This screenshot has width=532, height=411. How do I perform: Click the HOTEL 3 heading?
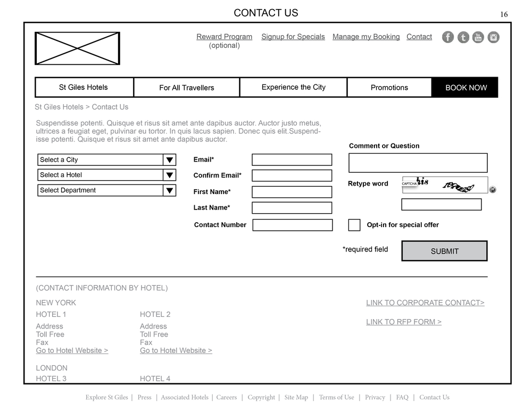point(51,379)
